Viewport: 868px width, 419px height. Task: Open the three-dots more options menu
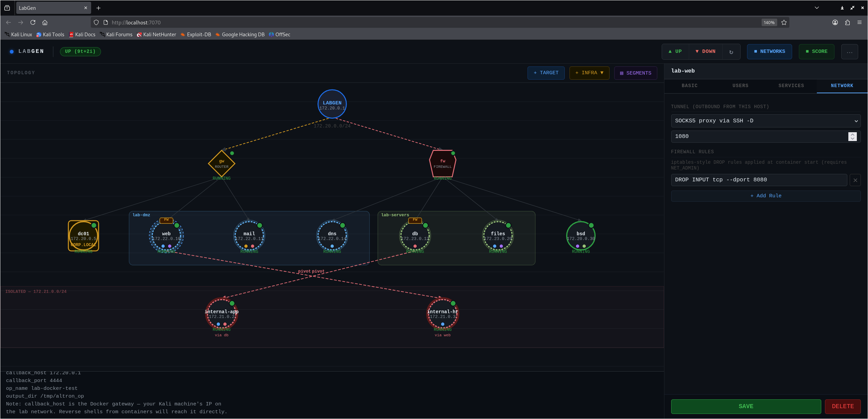coord(849,52)
